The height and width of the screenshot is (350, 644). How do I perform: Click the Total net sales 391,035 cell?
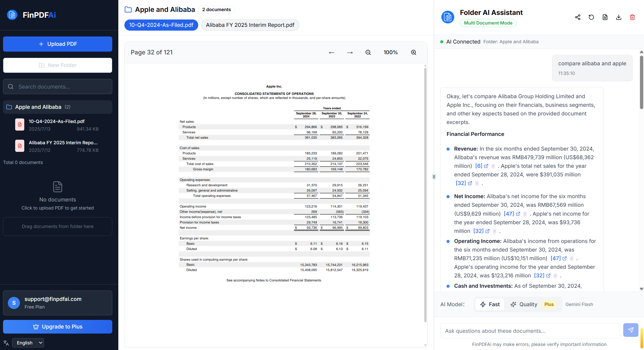pyautogui.click(x=311, y=138)
